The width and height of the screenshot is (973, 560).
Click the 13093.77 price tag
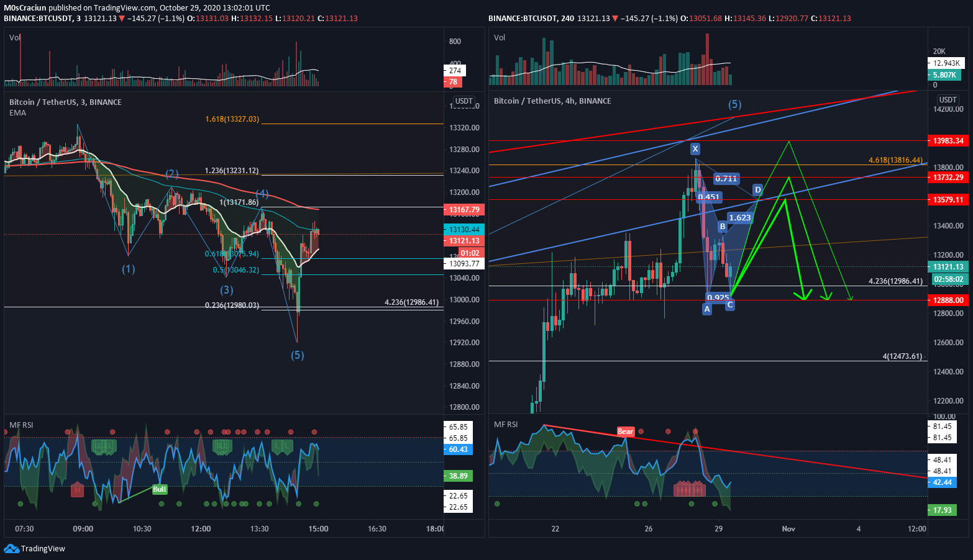pos(464,264)
